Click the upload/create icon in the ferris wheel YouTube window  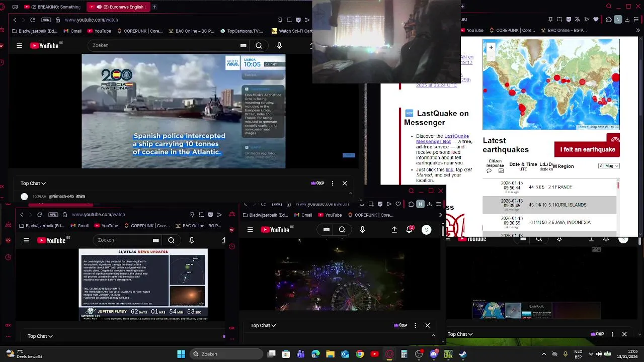coord(394,230)
